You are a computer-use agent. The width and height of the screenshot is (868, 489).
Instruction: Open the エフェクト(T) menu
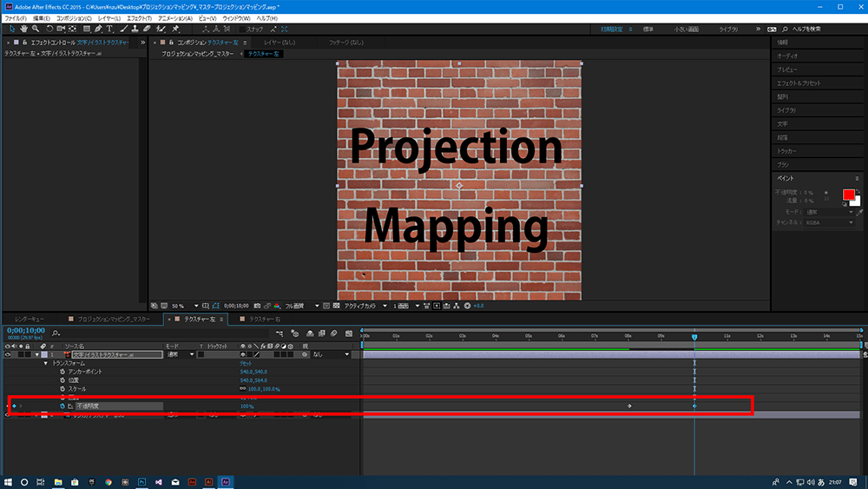(x=139, y=18)
